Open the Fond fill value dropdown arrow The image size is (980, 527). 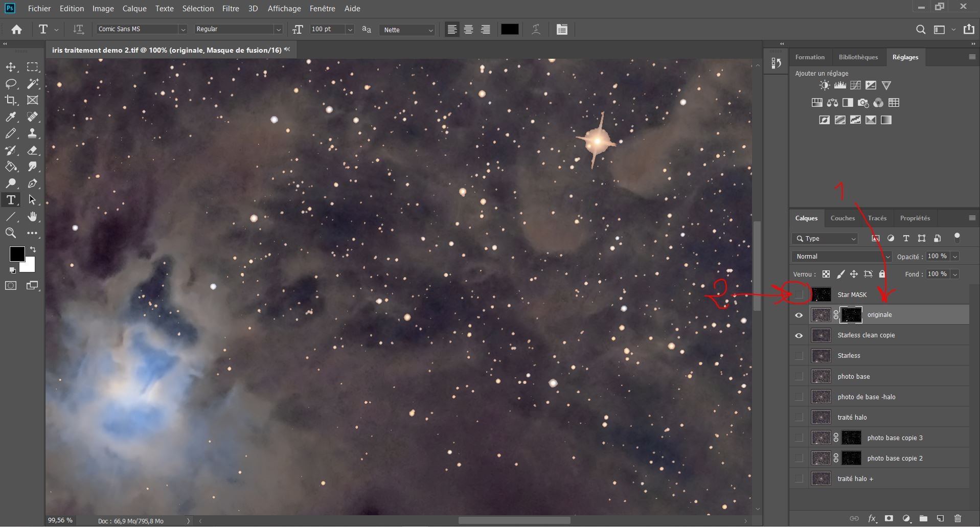(x=954, y=274)
